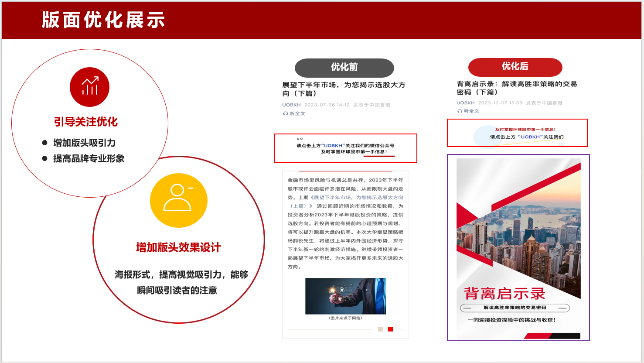This screenshot has height=363, width=644.
Task: Click the headphone icon beside 2023-07-06 article
Action: click(x=285, y=113)
